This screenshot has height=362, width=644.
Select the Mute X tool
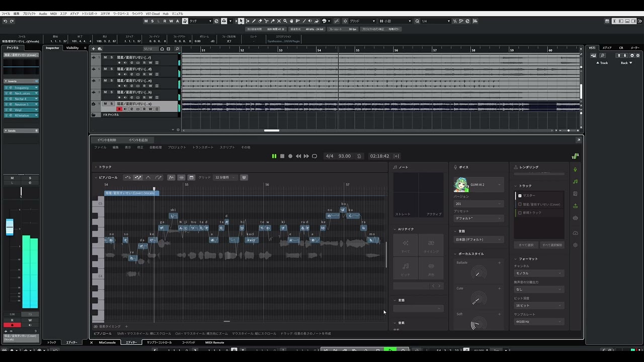279,21
